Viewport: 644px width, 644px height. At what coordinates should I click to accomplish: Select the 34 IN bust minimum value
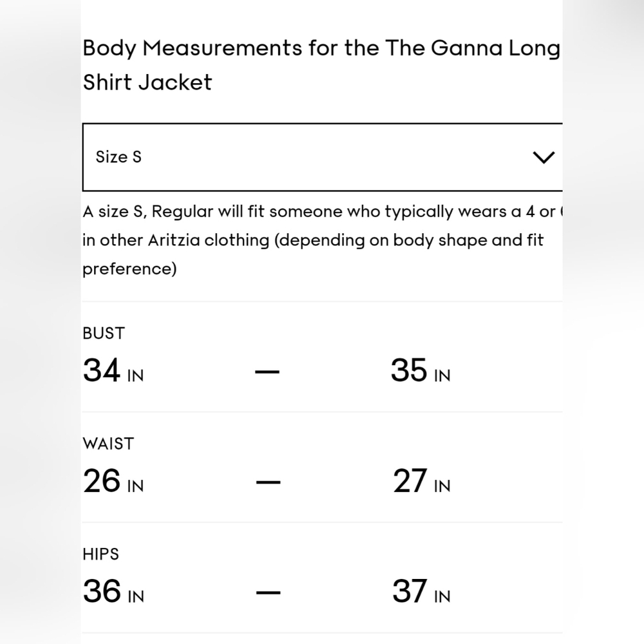113,370
